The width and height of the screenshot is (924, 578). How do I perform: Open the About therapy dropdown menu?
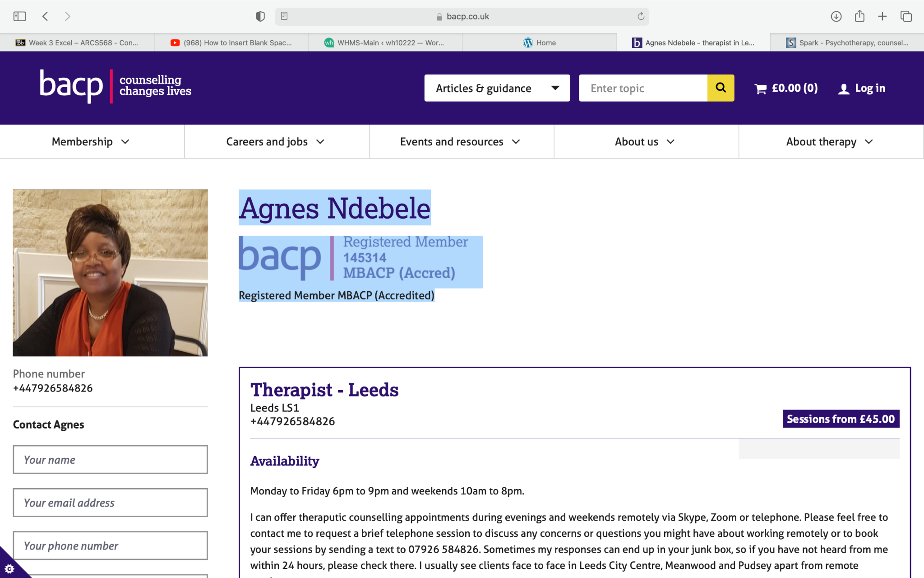pyautogui.click(x=830, y=142)
